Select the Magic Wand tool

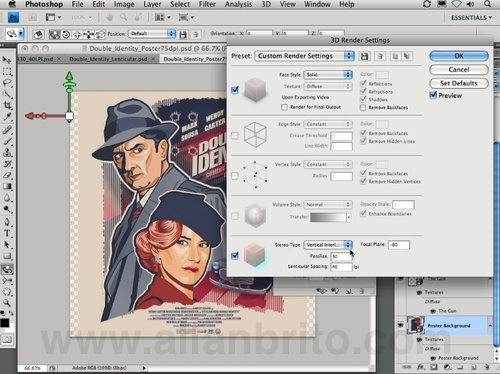tap(7, 94)
